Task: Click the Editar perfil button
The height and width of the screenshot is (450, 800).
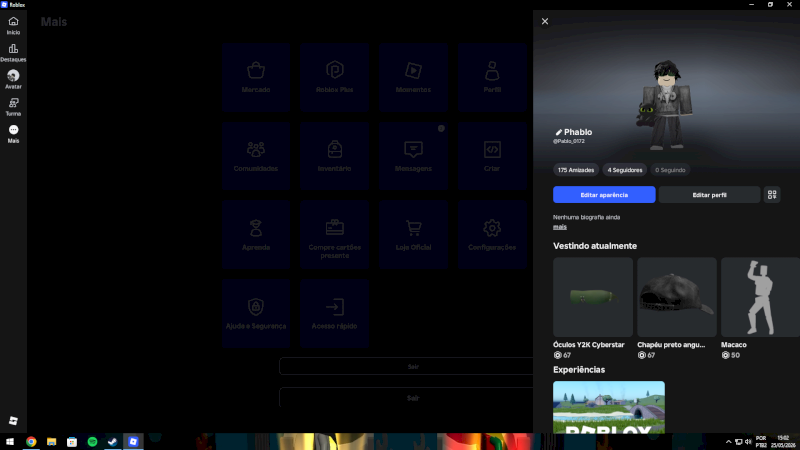Action: point(709,195)
